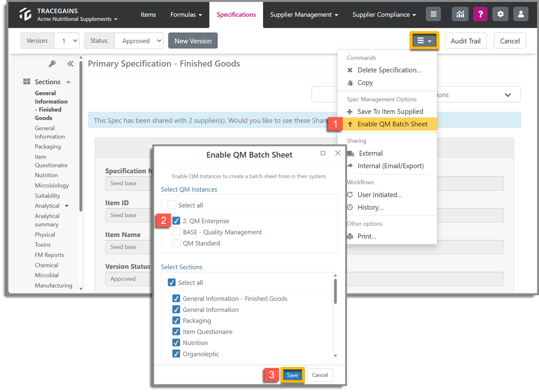The width and height of the screenshot is (539, 392).
Task: Click Print under Other options
Action: (367, 236)
